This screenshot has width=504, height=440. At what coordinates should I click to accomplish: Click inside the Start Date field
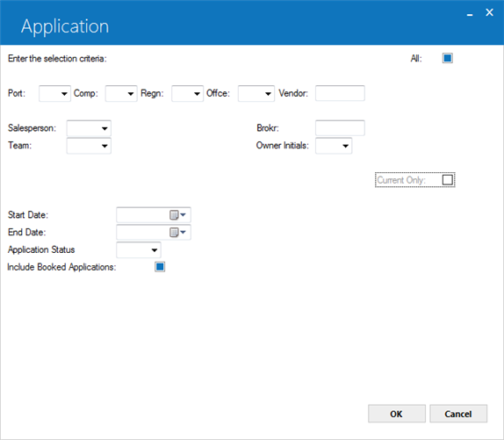click(x=143, y=214)
